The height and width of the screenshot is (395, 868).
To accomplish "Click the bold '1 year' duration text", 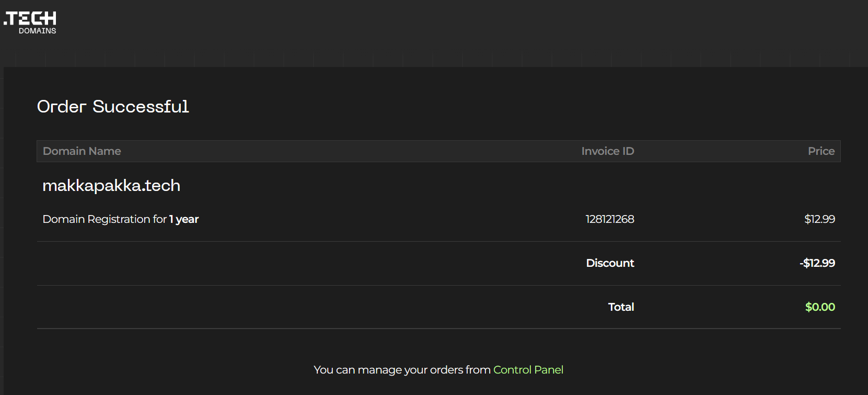I will click(x=184, y=219).
